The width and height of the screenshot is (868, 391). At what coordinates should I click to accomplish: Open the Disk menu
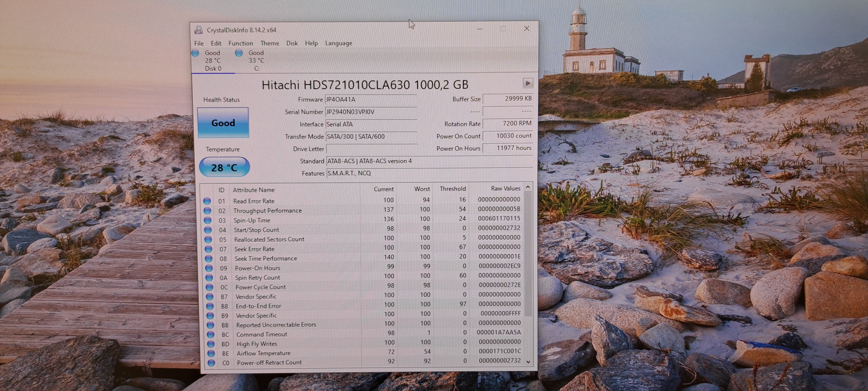(292, 44)
